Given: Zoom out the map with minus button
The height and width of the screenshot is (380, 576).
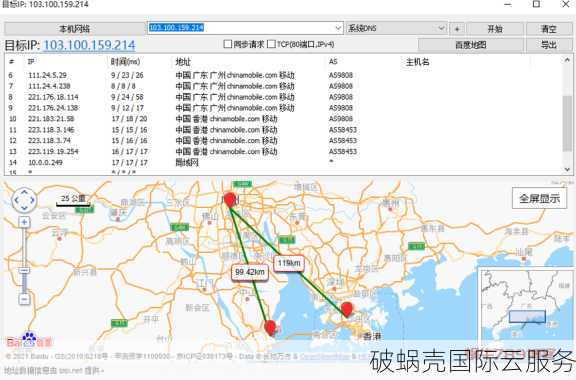Looking at the screenshot, I should point(24,299).
